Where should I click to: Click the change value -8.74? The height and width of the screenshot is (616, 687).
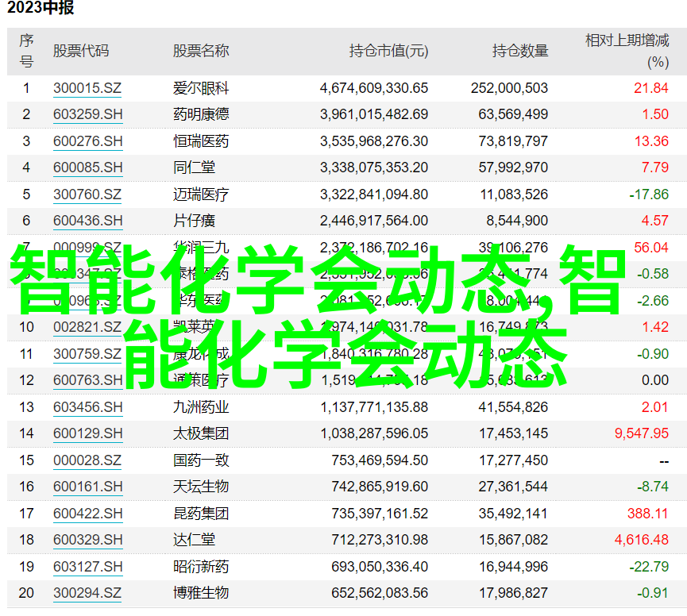tap(653, 487)
